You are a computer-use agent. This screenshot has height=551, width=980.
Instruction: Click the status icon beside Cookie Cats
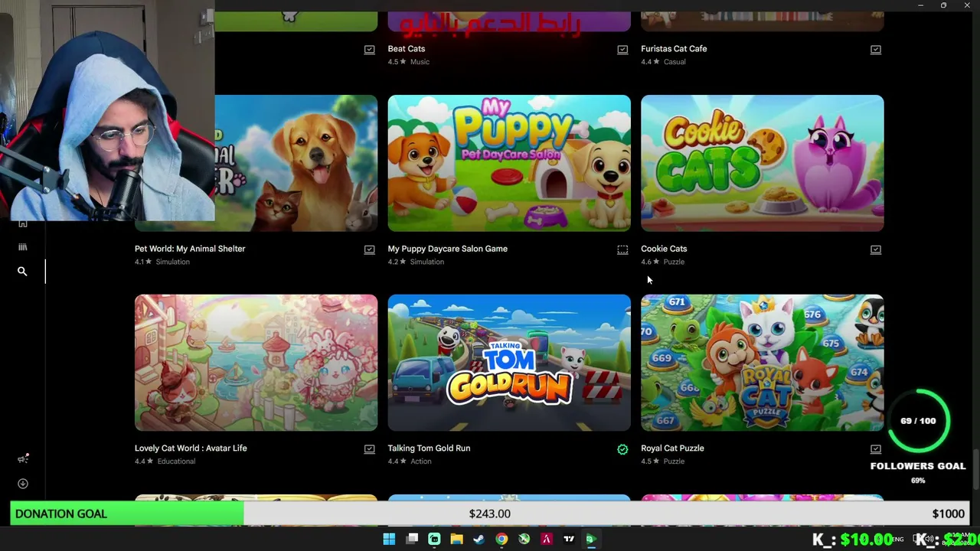[x=876, y=249]
